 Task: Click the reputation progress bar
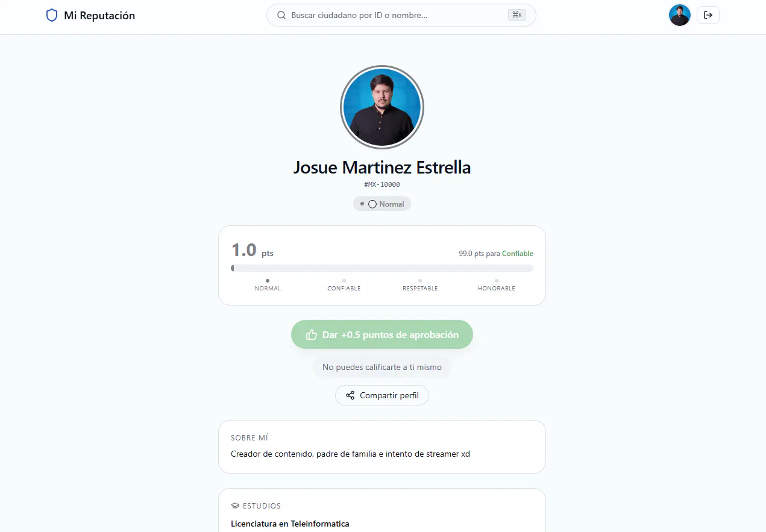coord(382,268)
